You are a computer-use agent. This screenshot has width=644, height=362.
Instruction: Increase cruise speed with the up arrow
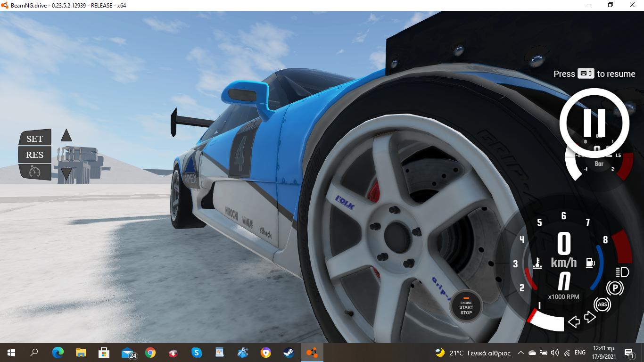[x=66, y=135]
